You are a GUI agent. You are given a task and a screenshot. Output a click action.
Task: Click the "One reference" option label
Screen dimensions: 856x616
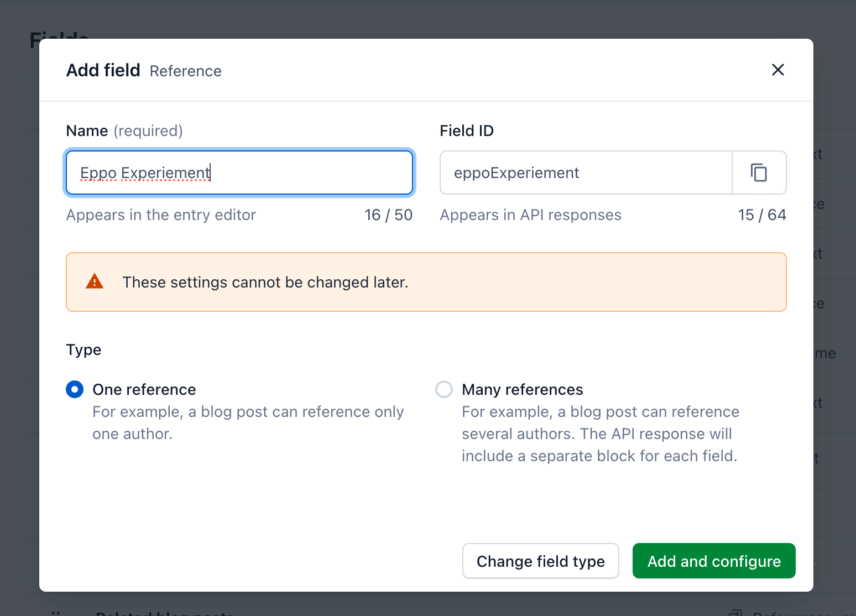pyautogui.click(x=144, y=389)
